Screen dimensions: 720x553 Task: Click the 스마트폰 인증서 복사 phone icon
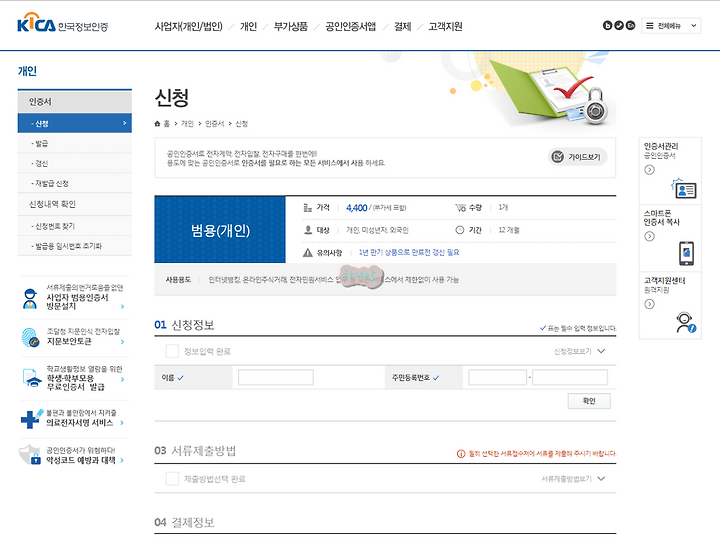point(686,253)
